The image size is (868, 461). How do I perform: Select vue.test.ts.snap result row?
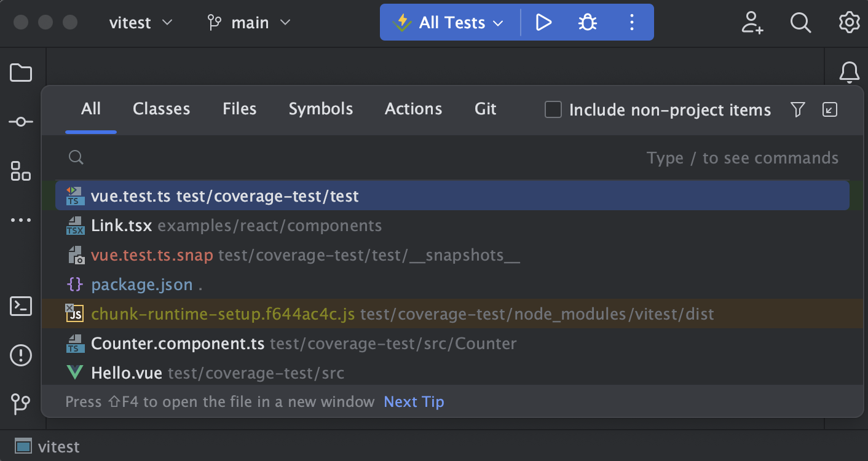pyautogui.click(x=452, y=255)
